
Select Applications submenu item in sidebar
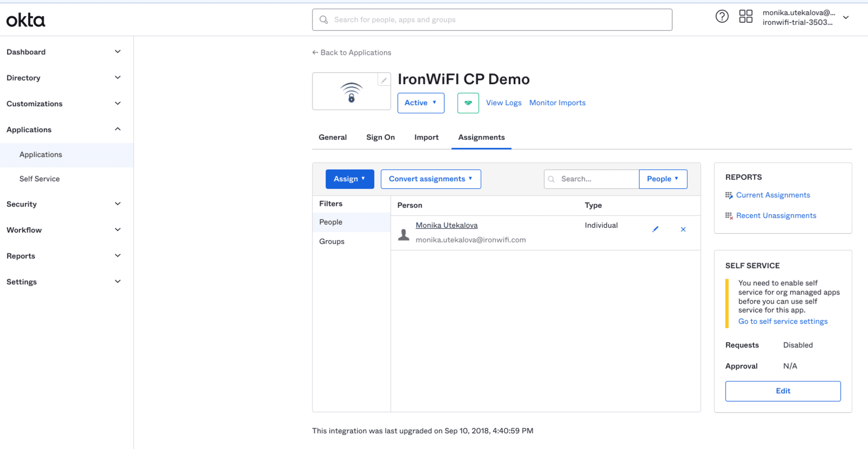tap(67, 155)
